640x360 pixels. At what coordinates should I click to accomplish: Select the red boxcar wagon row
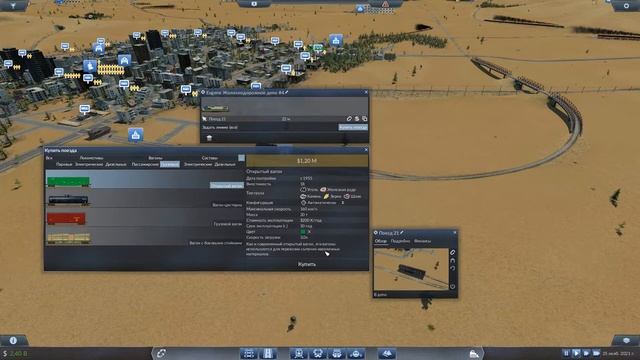pos(145,218)
